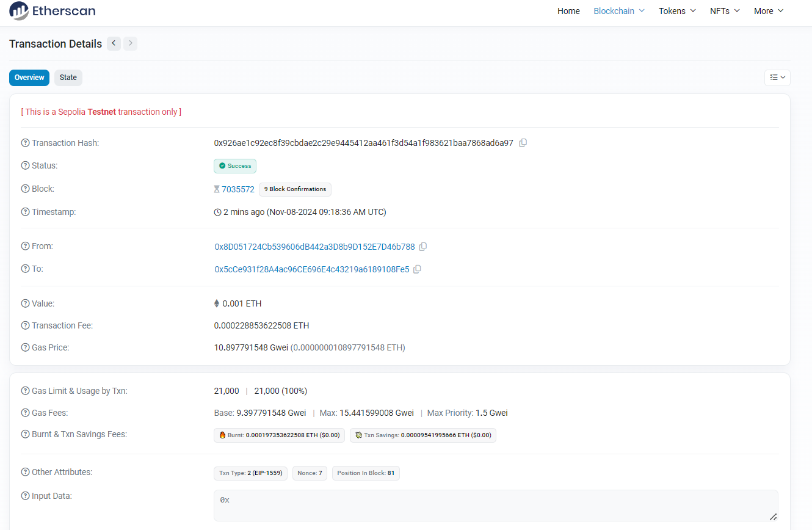Click the Txn Savings badge
The width and height of the screenshot is (812, 530).
click(423, 435)
